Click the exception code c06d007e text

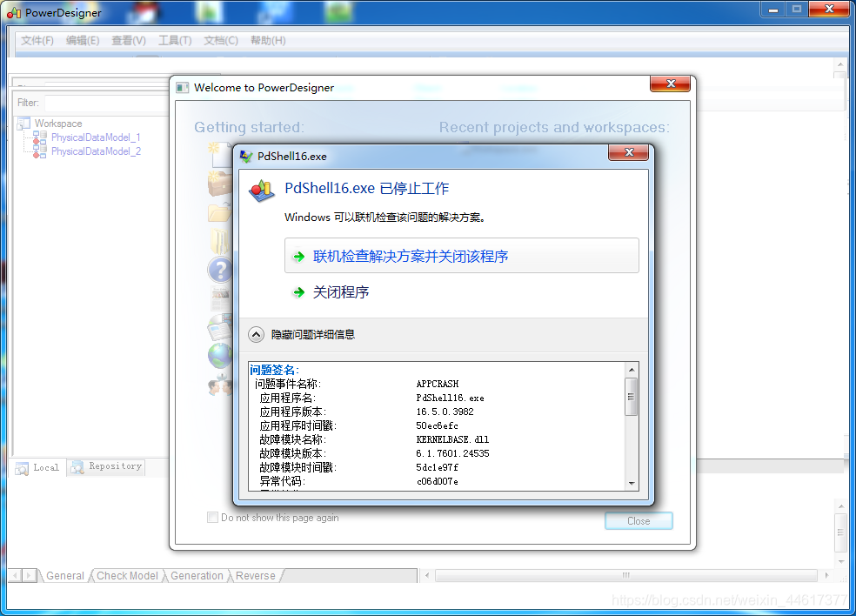[438, 481]
